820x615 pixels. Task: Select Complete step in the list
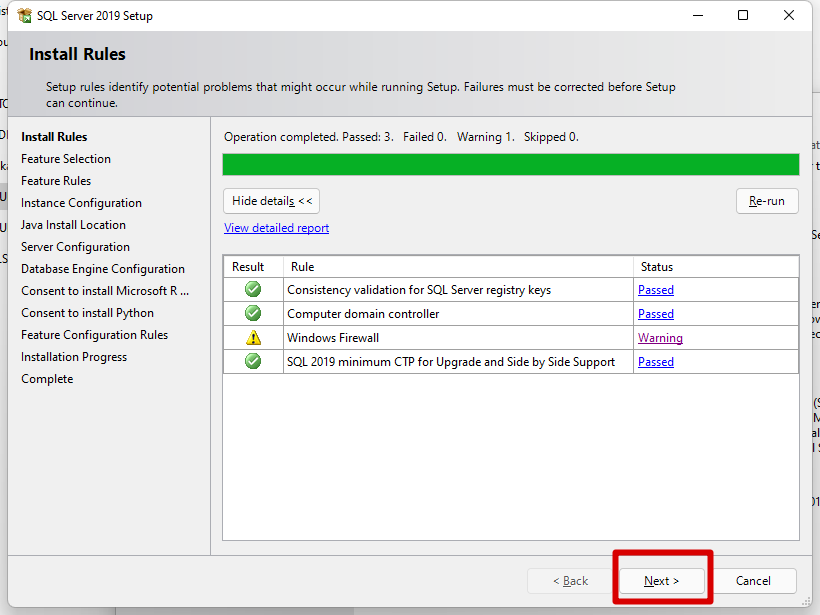tap(47, 379)
